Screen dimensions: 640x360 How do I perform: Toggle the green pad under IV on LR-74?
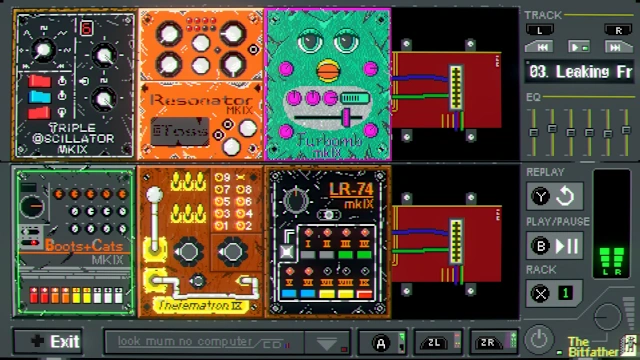pyautogui.click(x=364, y=255)
